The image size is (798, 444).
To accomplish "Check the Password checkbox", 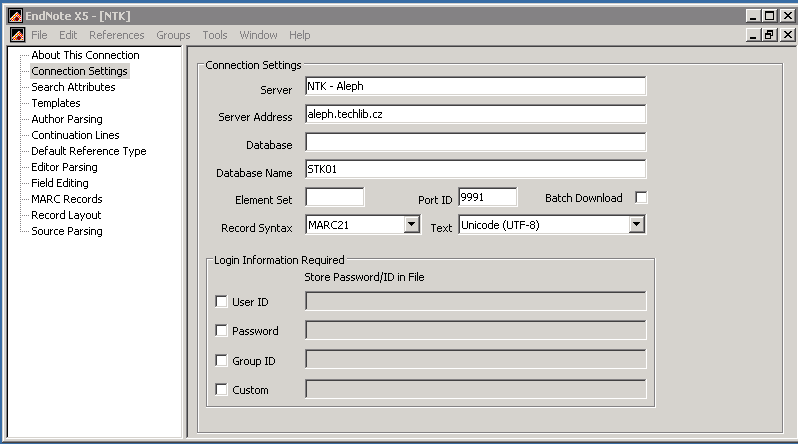I will click(x=221, y=330).
